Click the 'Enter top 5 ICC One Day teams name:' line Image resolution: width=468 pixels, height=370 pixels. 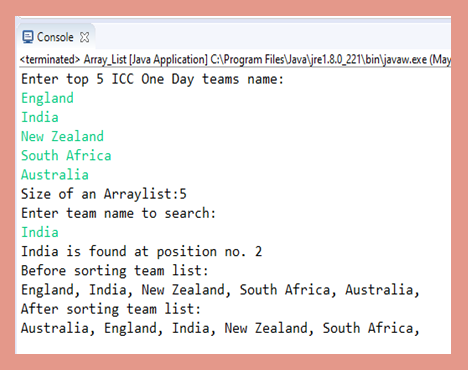point(152,79)
